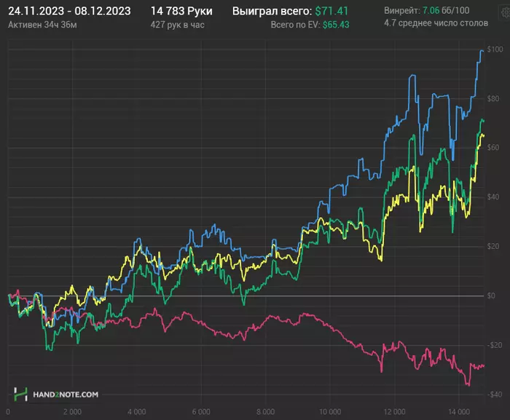The height and width of the screenshot is (420, 510).
Task: Click the $100 axis label
Action: (x=495, y=49)
